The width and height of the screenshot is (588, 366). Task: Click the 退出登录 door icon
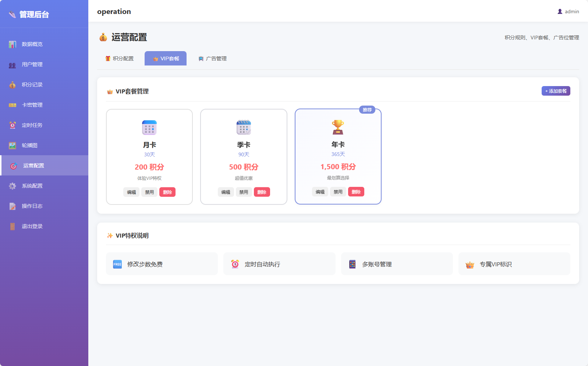click(x=13, y=227)
